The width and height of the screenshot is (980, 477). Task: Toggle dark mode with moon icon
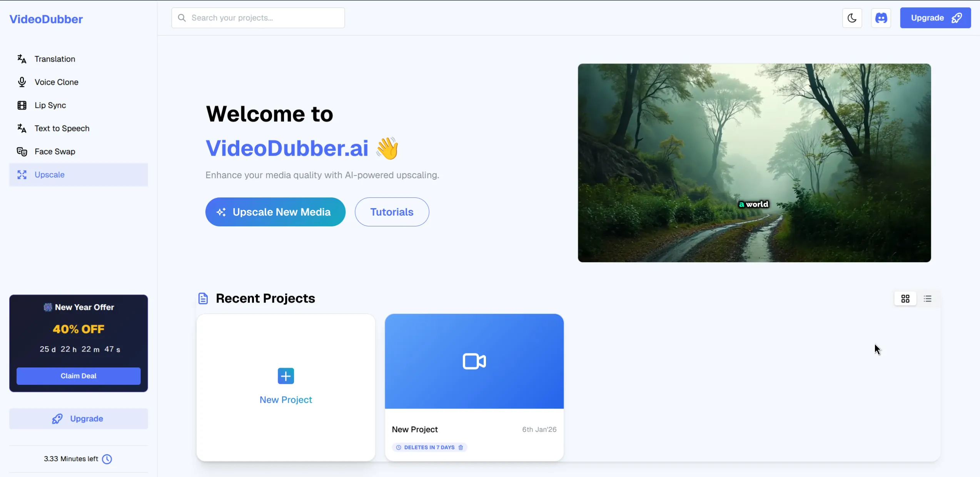(852, 18)
